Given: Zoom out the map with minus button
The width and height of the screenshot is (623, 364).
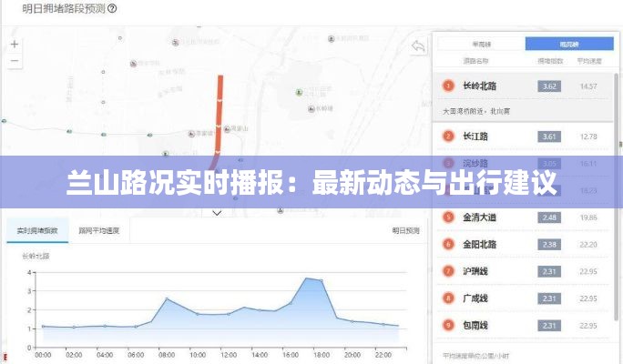Looking at the screenshot, I should (x=15, y=61).
